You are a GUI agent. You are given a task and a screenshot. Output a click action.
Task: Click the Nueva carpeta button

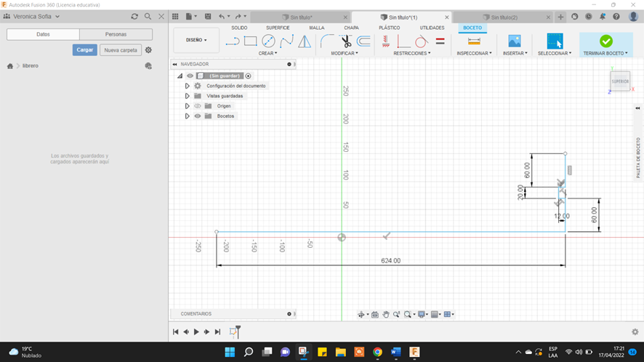click(x=121, y=49)
